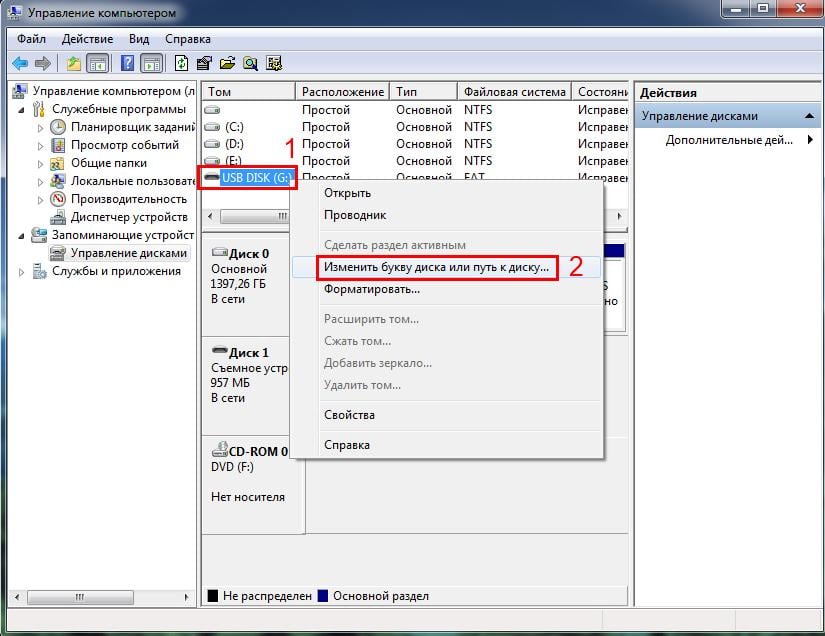Toggle the show/hide console tree button

point(97,63)
